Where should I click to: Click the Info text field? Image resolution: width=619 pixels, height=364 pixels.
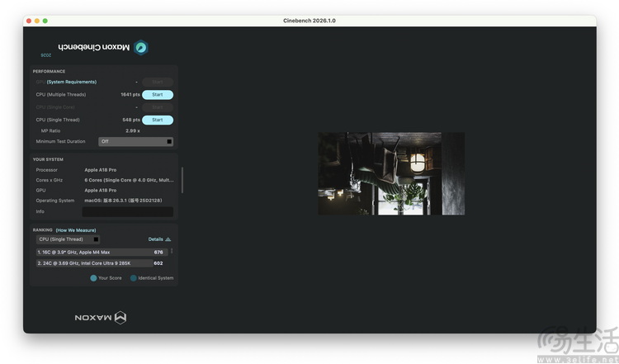point(128,212)
